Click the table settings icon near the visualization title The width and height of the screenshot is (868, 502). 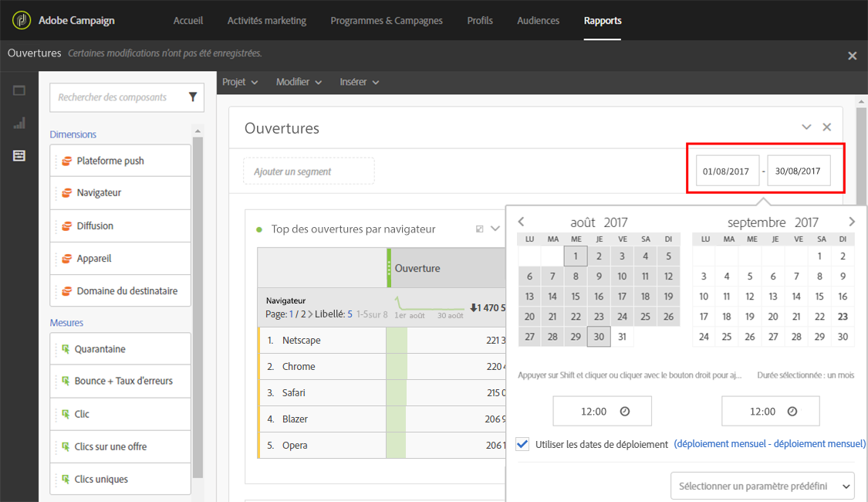(480, 229)
